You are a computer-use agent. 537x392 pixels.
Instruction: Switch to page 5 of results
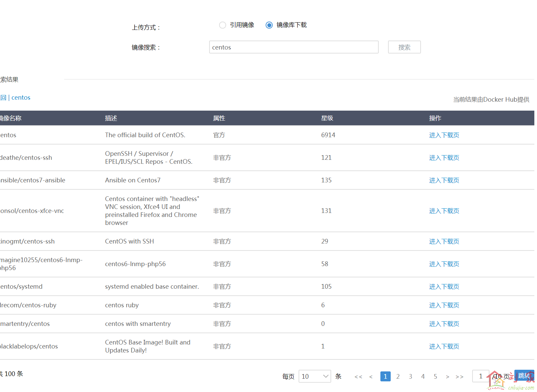(x=435, y=376)
